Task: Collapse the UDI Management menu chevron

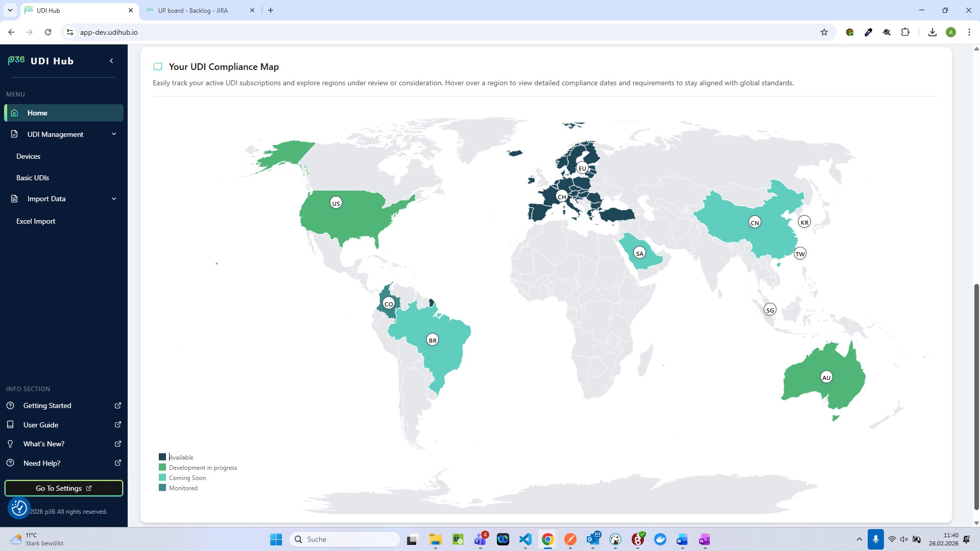Action: pos(114,134)
